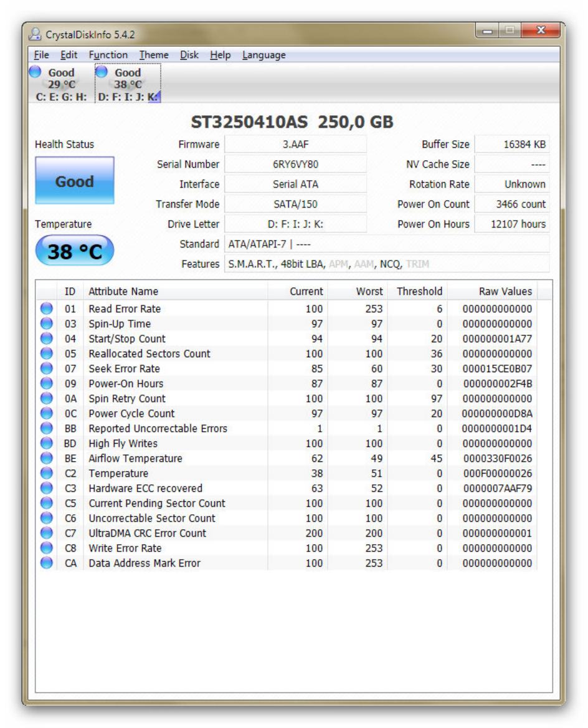
Task: Open the Theme menu
Action: coord(154,55)
